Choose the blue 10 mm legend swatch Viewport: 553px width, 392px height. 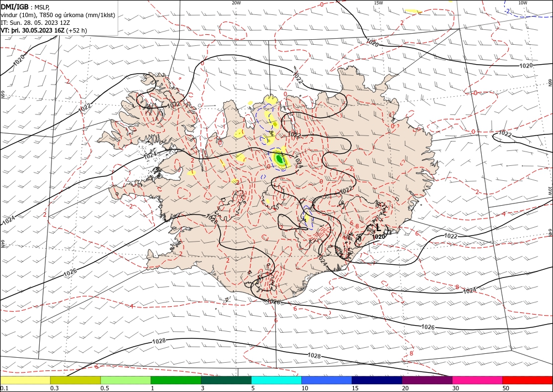(327, 380)
